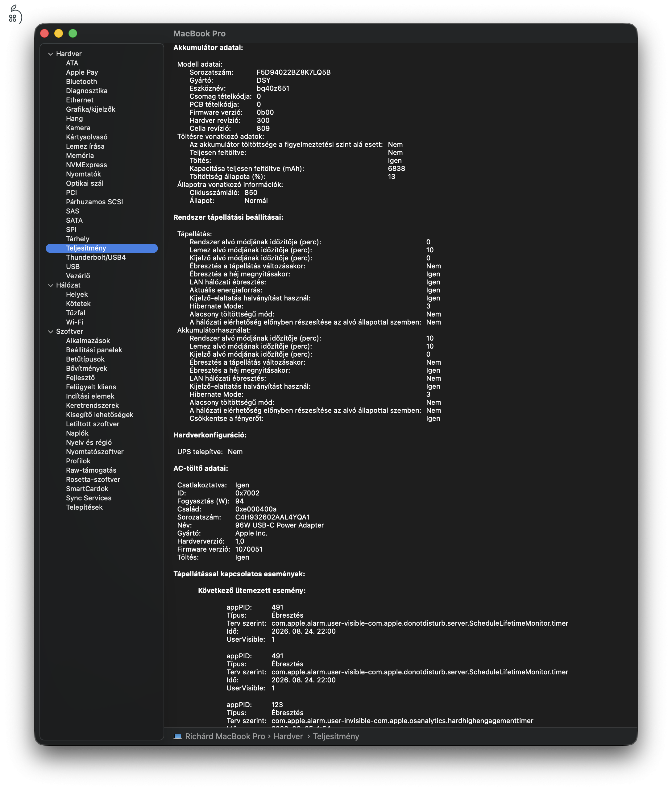The height and width of the screenshot is (791, 672).
Task: Select SmartCardok entry
Action: click(x=87, y=489)
